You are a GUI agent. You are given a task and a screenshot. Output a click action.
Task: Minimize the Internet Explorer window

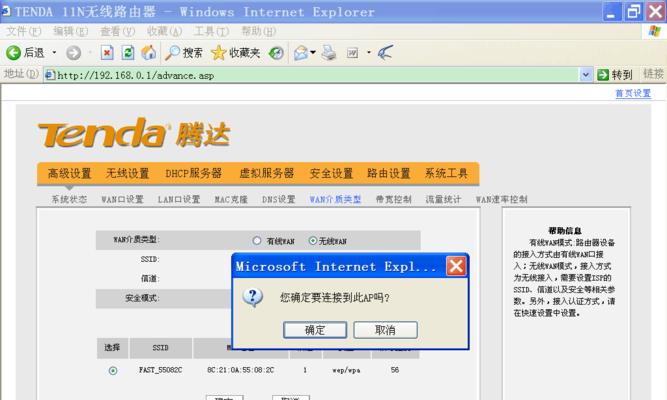tap(612, 11)
